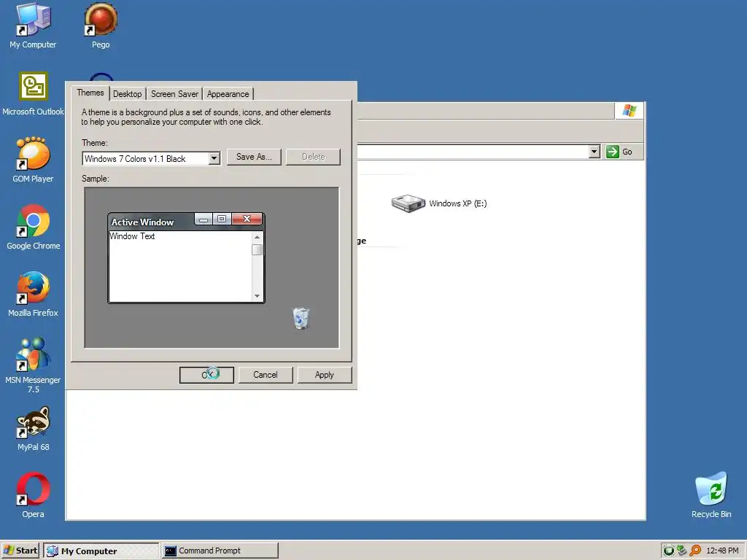
Task: Switch to the Desktop tab
Action: [127, 94]
